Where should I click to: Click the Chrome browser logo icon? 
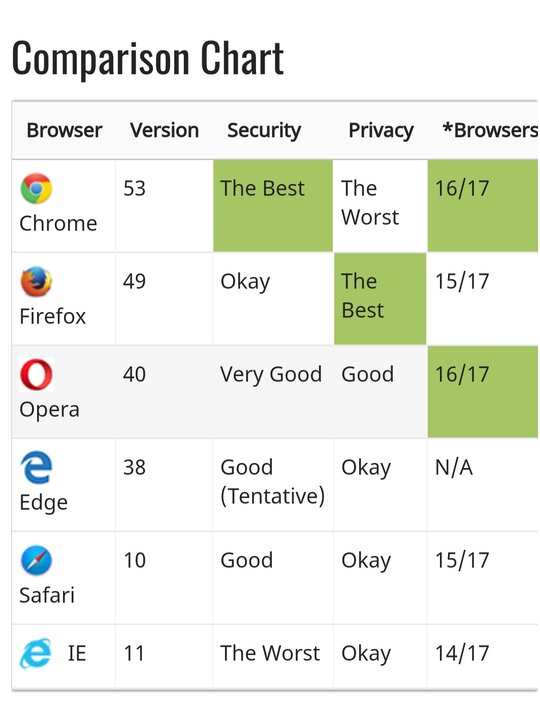click(36, 188)
